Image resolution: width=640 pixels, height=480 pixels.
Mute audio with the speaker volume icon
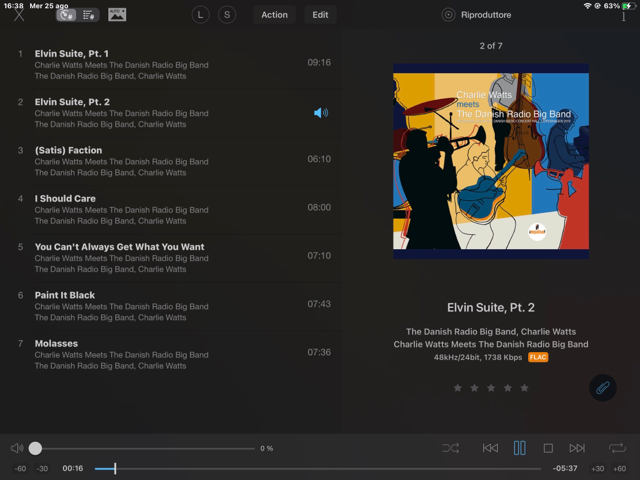tap(17, 448)
